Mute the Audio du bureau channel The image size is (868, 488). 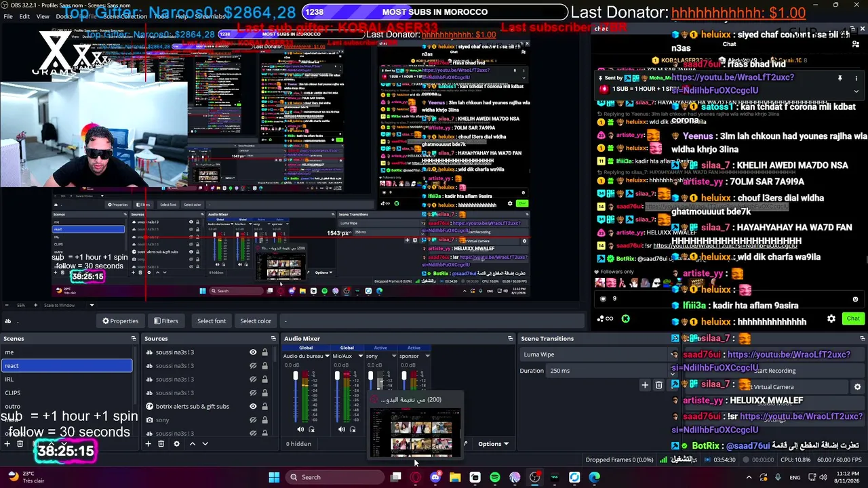pyautogui.click(x=300, y=429)
